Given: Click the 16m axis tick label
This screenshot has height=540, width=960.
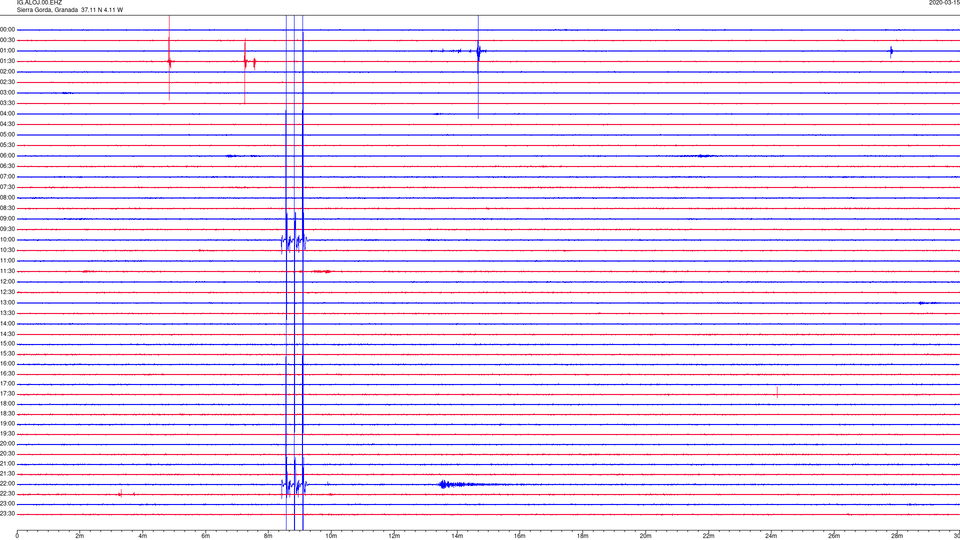Looking at the screenshot, I should (520, 536).
